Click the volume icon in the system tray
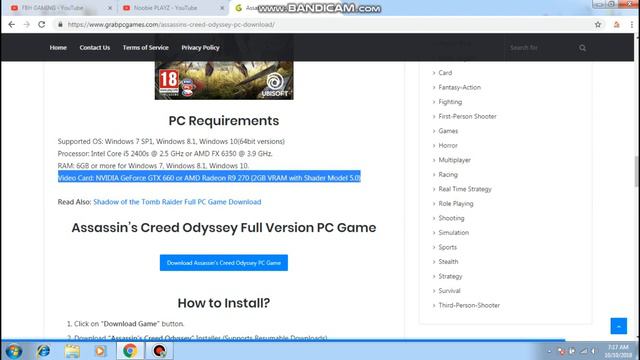Screen dimensions: 640x360 [594, 351]
